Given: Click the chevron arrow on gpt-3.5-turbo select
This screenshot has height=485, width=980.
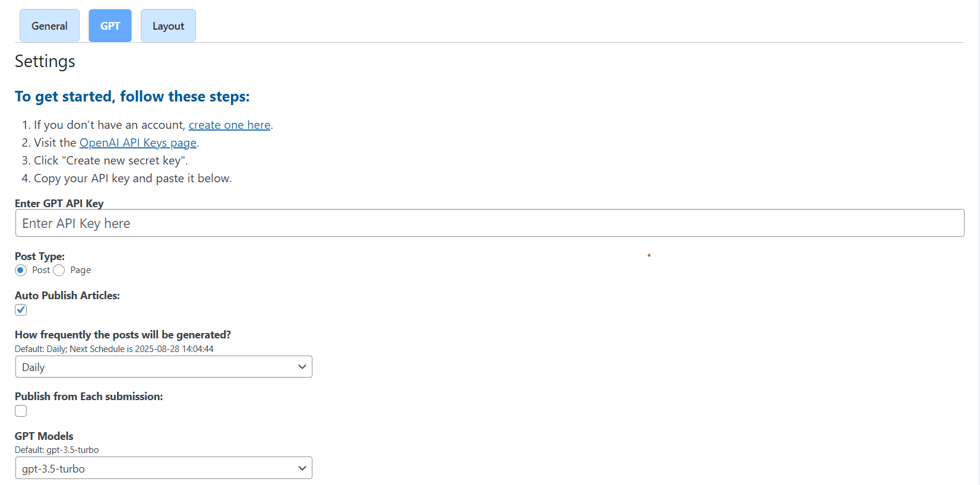Looking at the screenshot, I should (x=302, y=468).
